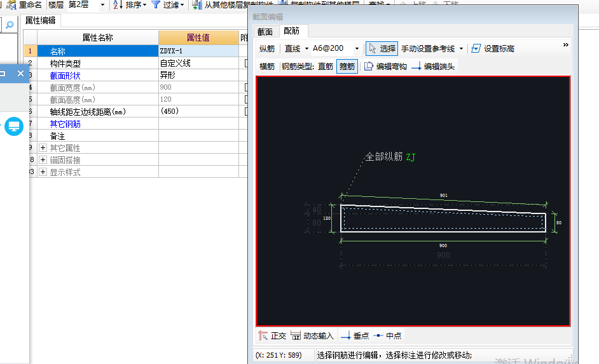Click the 120 height dimension label
Image resolution: width=599 pixels, height=364 pixels.
click(327, 219)
